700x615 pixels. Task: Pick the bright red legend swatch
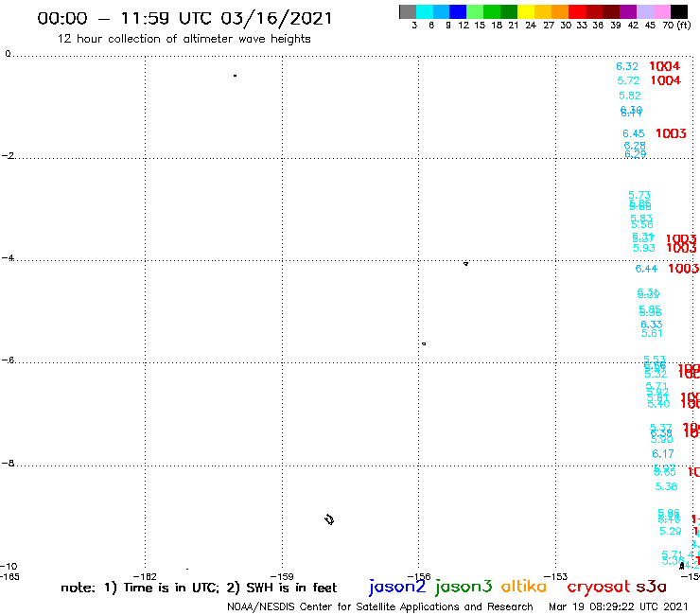(577, 11)
